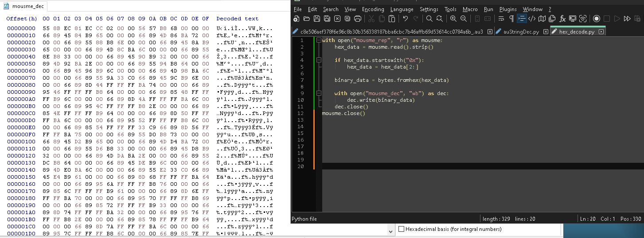Open the ? help menu

click(550, 9)
